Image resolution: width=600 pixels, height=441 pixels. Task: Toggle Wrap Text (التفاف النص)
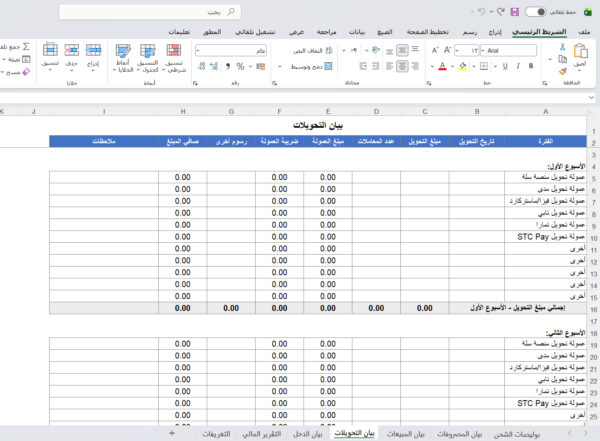pyautogui.click(x=313, y=51)
